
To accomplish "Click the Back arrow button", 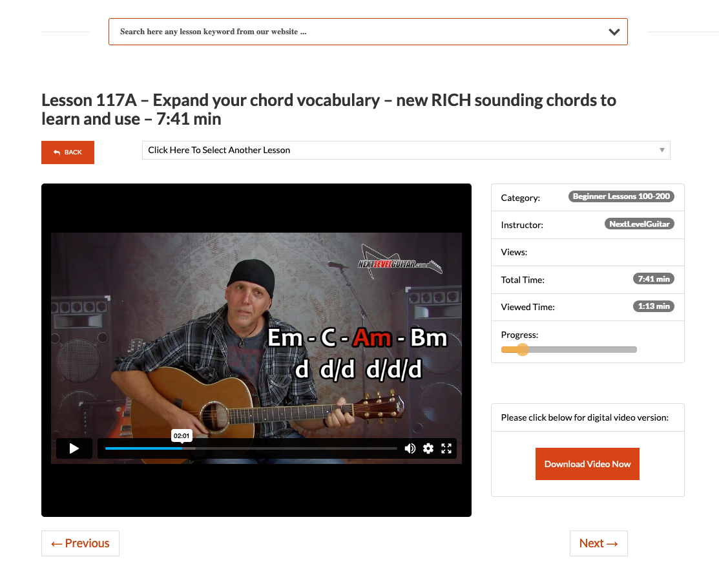I will (68, 152).
